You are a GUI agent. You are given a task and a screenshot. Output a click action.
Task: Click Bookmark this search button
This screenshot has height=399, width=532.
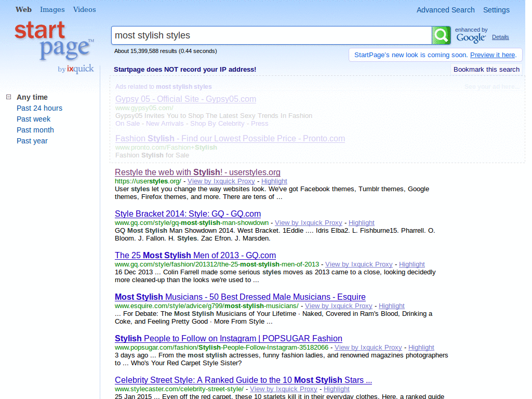tap(486, 69)
